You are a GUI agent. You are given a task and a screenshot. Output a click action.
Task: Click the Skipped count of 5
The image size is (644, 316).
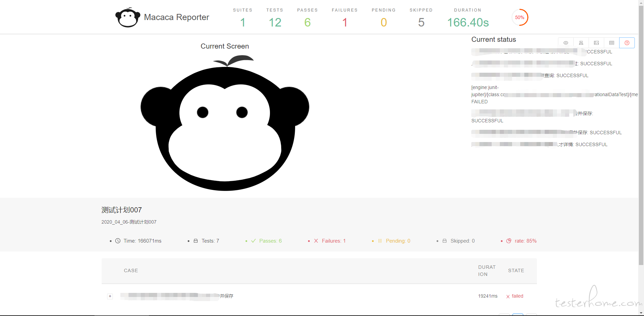coord(421,22)
